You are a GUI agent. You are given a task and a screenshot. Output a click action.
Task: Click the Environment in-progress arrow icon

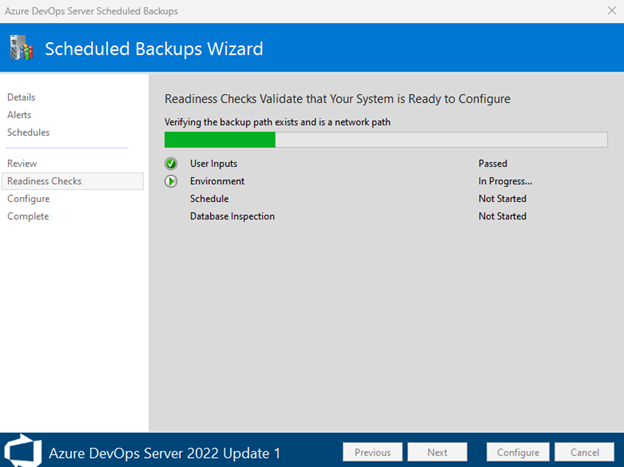pos(171,181)
